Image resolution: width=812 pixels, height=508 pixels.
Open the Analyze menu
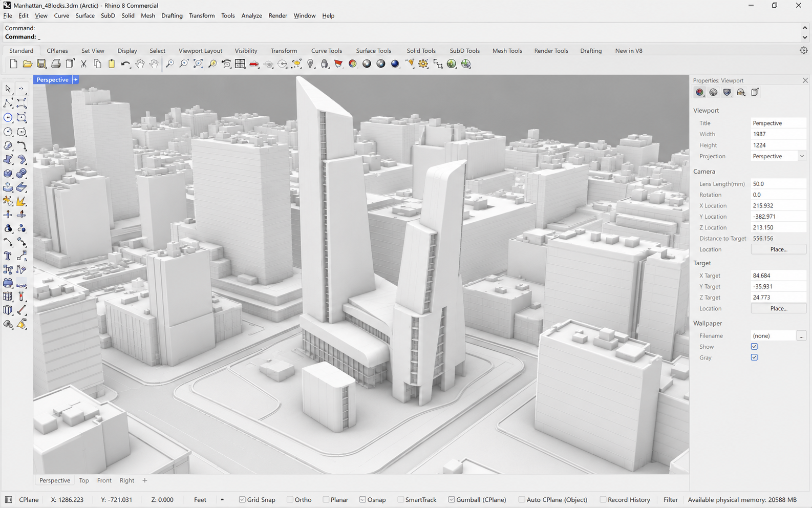251,15
